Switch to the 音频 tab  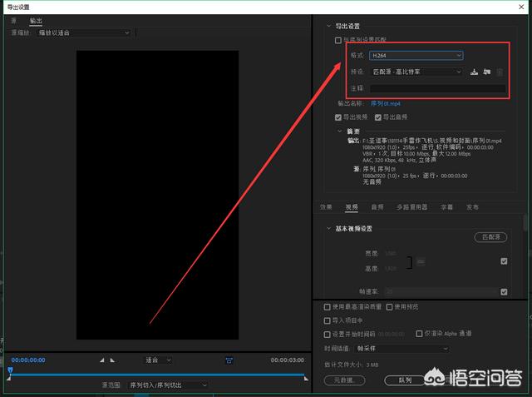coord(377,207)
